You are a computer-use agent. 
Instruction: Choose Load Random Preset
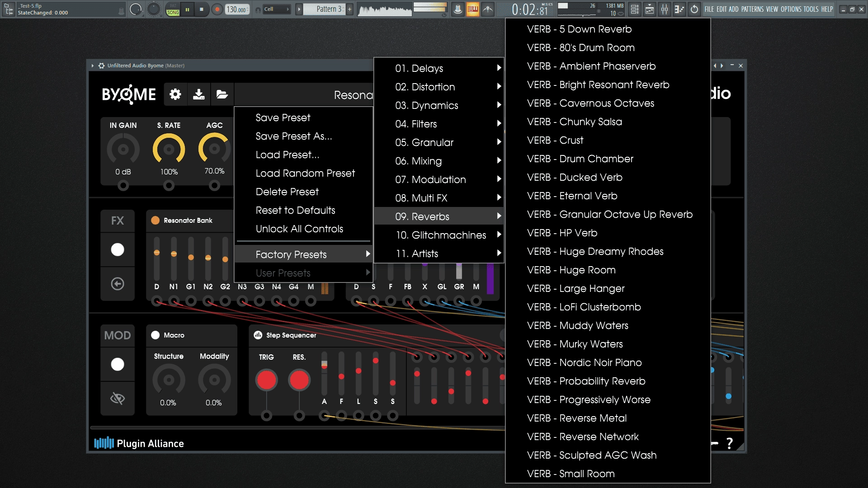[x=303, y=173]
